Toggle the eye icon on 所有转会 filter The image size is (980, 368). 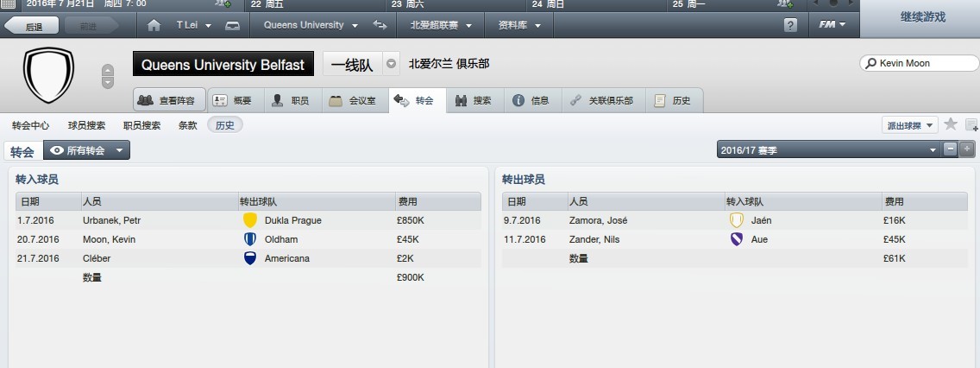pos(57,150)
